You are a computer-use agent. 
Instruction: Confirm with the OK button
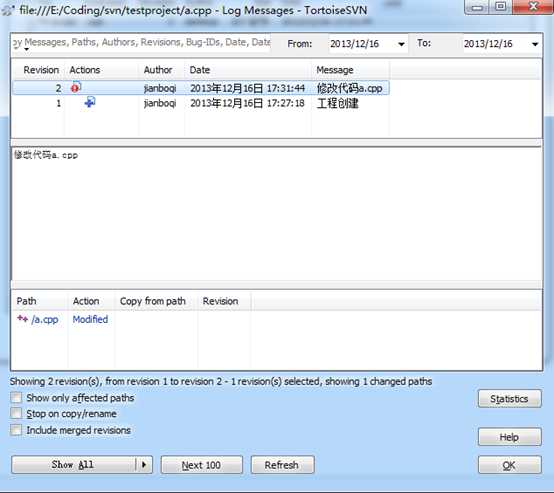pyautogui.click(x=509, y=465)
